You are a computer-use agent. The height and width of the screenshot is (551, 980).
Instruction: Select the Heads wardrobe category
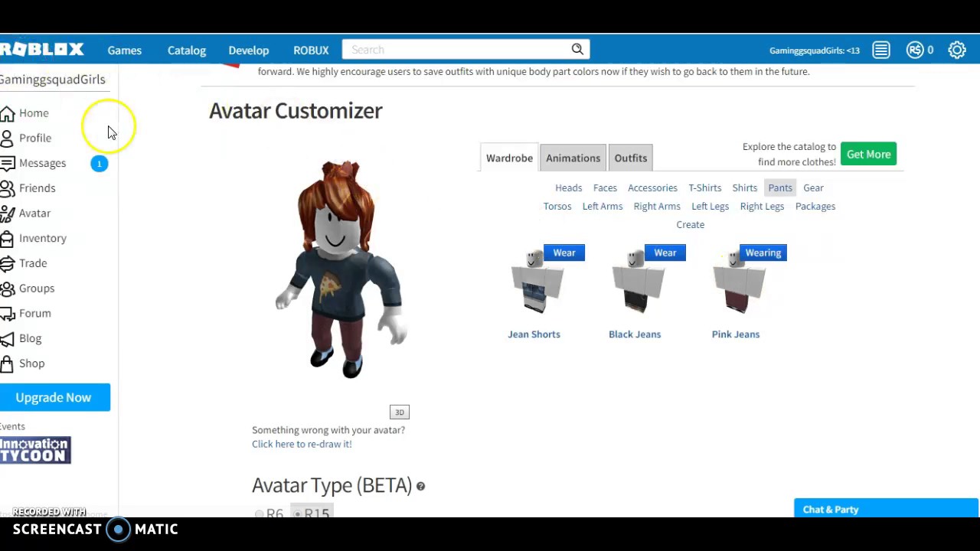coord(569,187)
